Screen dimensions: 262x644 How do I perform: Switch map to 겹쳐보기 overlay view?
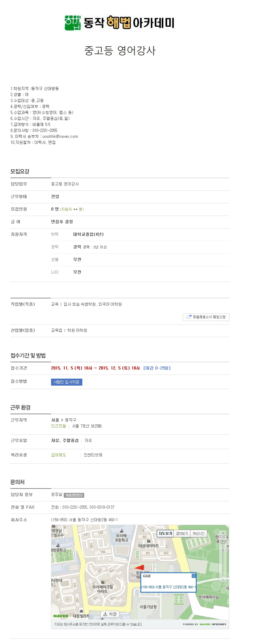(182, 534)
